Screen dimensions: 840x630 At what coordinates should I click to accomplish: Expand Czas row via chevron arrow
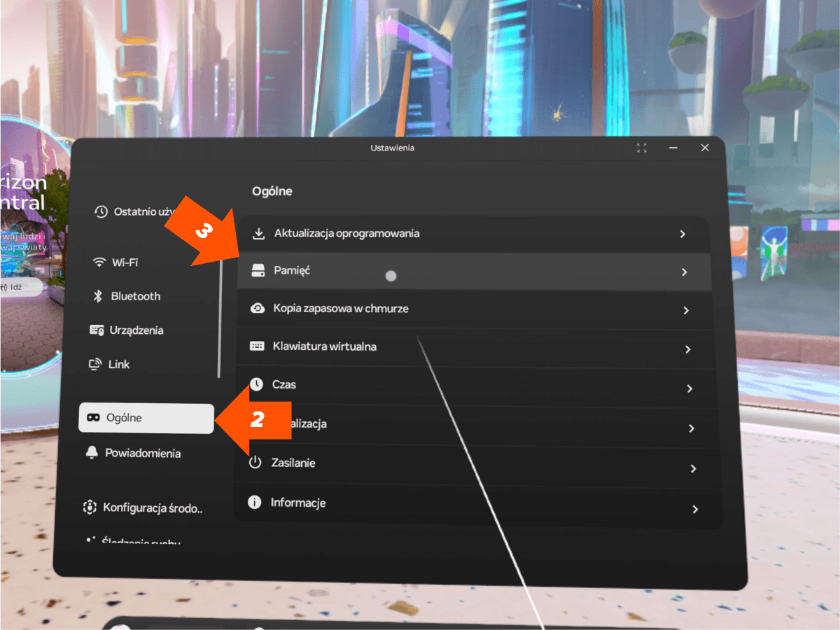pyautogui.click(x=689, y=388)
